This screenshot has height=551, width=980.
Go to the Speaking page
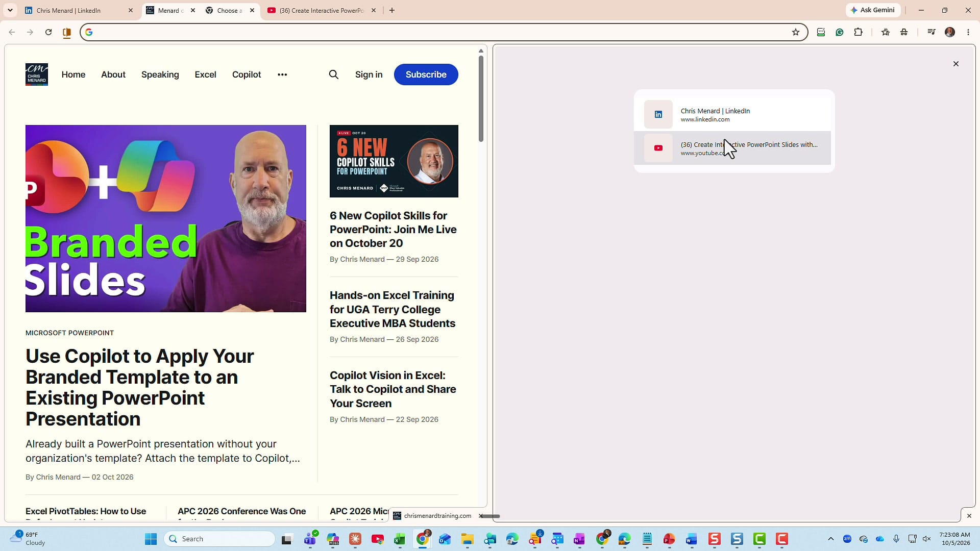coord(160,74)
